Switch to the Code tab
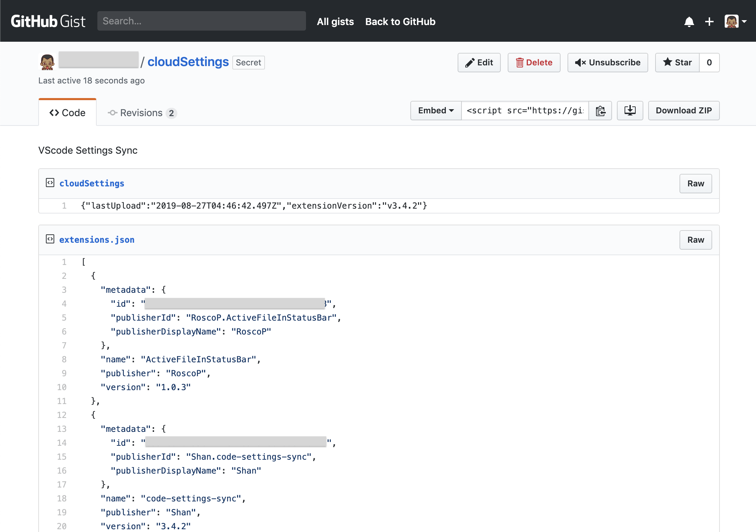The width and height of the screenshot is (756, 532). [x=66, y=112]
